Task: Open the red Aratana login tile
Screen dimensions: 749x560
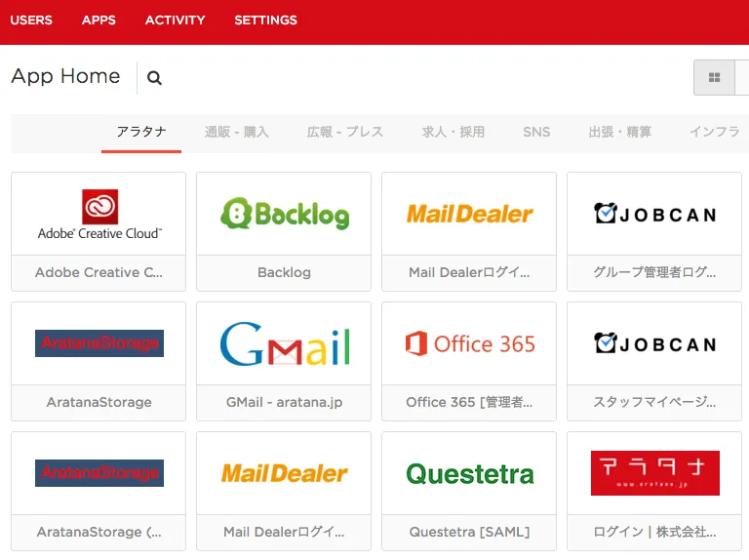Action: [654, 473]
